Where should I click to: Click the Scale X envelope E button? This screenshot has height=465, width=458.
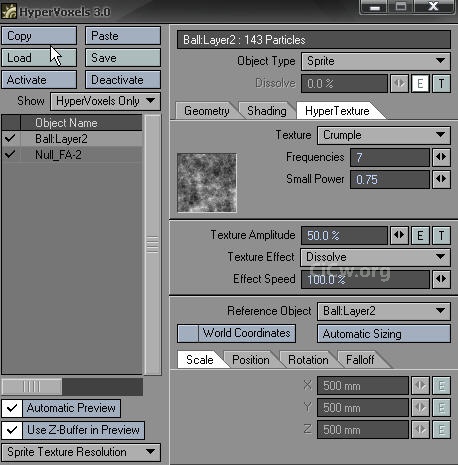pos(441,386)
